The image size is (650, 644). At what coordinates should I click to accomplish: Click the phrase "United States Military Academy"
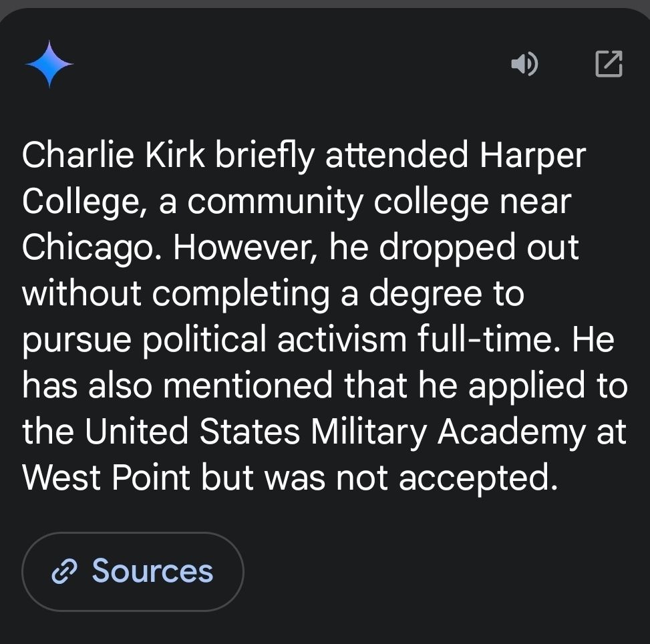coord(335,434)
